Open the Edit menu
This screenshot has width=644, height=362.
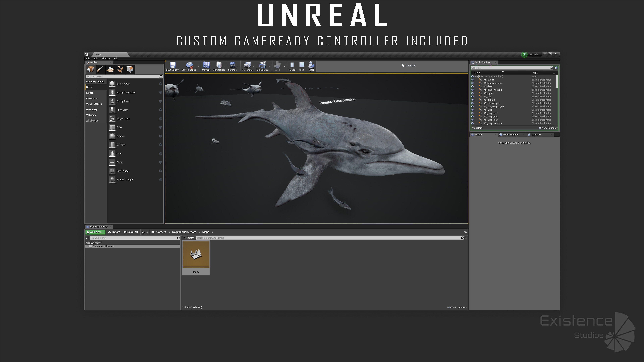[96, 59]
